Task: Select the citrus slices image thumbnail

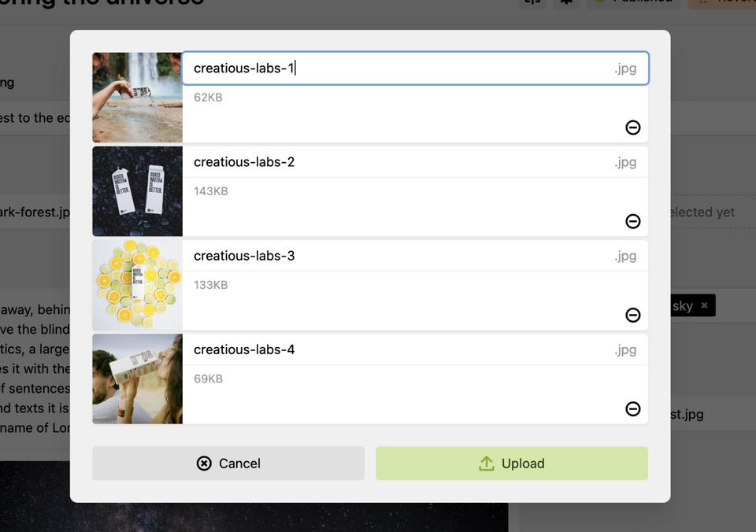Action: pos(137,285)
